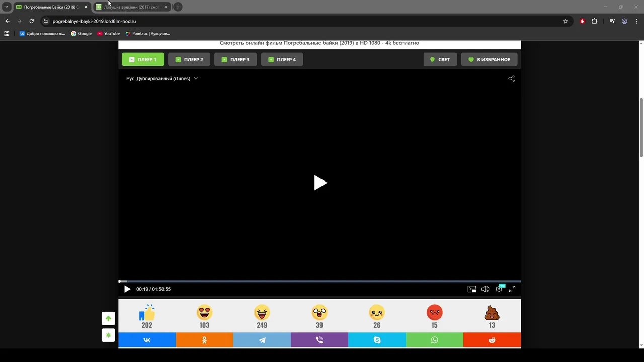Share via Odnoklassniki orange button

point(204,340)
